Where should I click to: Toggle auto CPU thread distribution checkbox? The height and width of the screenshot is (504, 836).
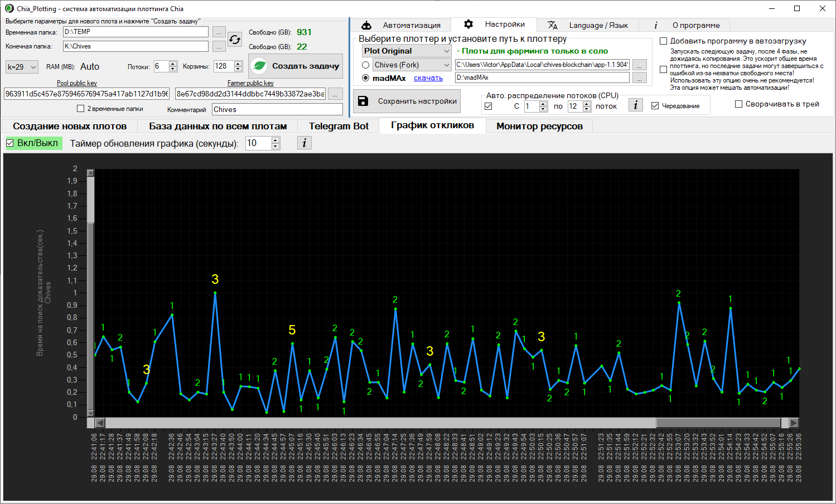489,106
